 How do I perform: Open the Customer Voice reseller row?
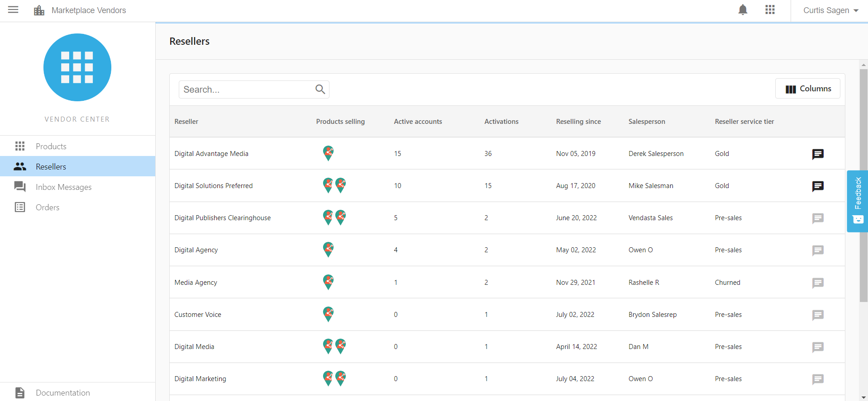507,314
